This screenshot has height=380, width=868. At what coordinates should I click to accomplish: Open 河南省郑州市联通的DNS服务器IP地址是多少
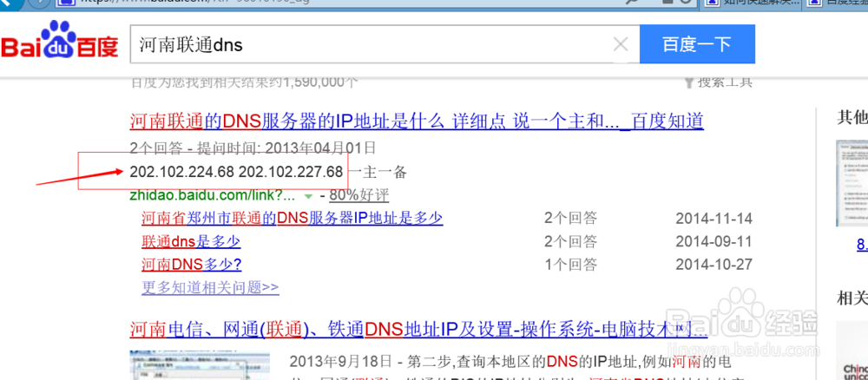(293, 218)
